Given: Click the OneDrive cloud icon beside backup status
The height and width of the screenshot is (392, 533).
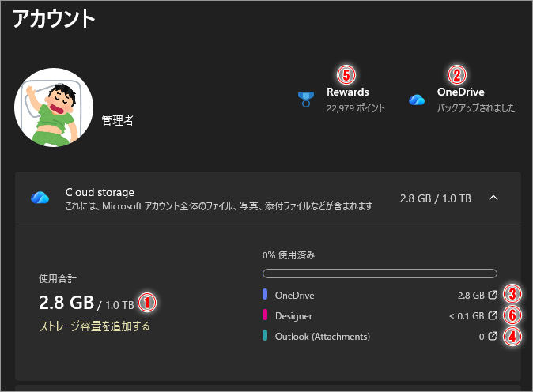Looking at the screenshot, I should tap(417, 100).
